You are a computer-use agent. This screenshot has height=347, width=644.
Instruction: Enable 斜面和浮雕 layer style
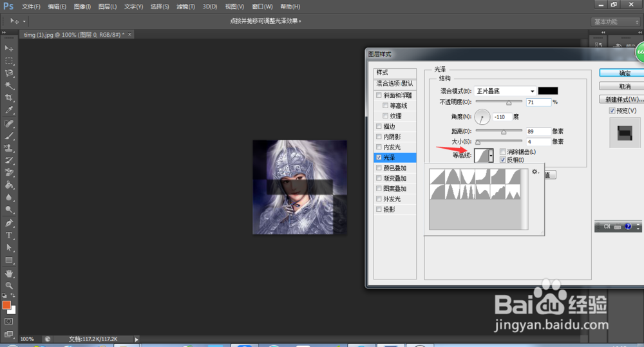click(379, 95)
